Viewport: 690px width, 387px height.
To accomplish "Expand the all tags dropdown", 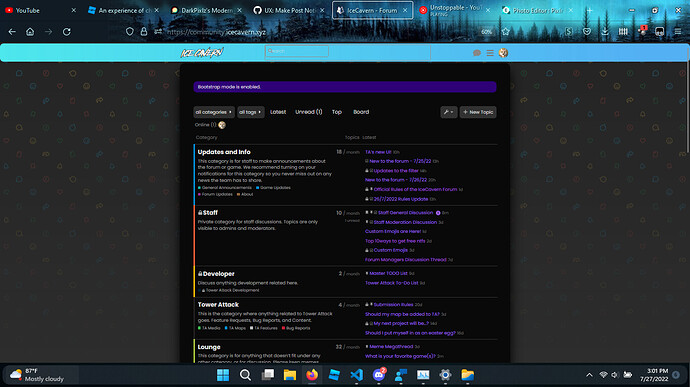I will pyautogui.click(x=250, y=112).
